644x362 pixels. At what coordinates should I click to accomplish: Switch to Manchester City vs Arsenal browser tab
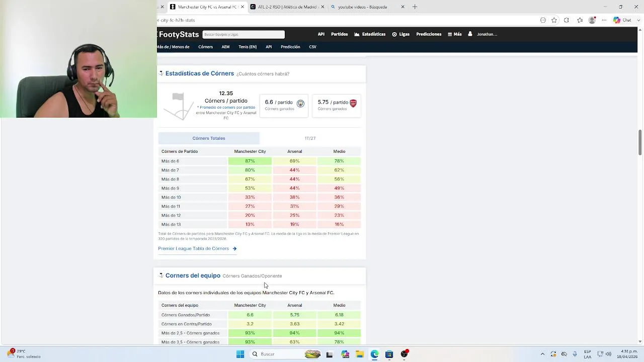206,7
